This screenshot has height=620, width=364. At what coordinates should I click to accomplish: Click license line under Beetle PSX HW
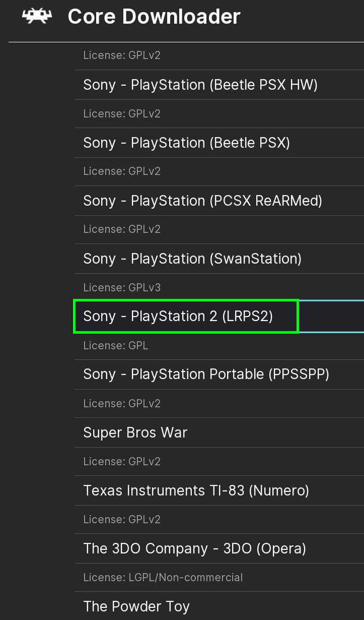tap(122, 113)
